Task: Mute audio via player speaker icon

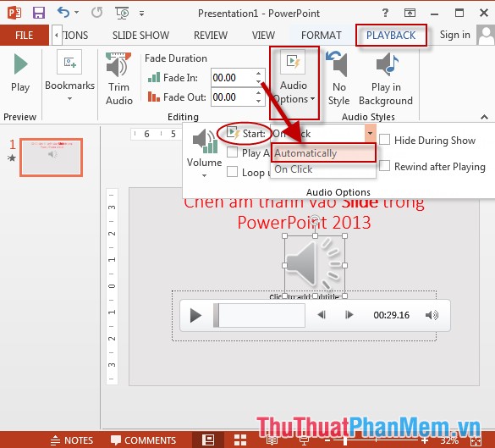Action: (x=432, y=315)
